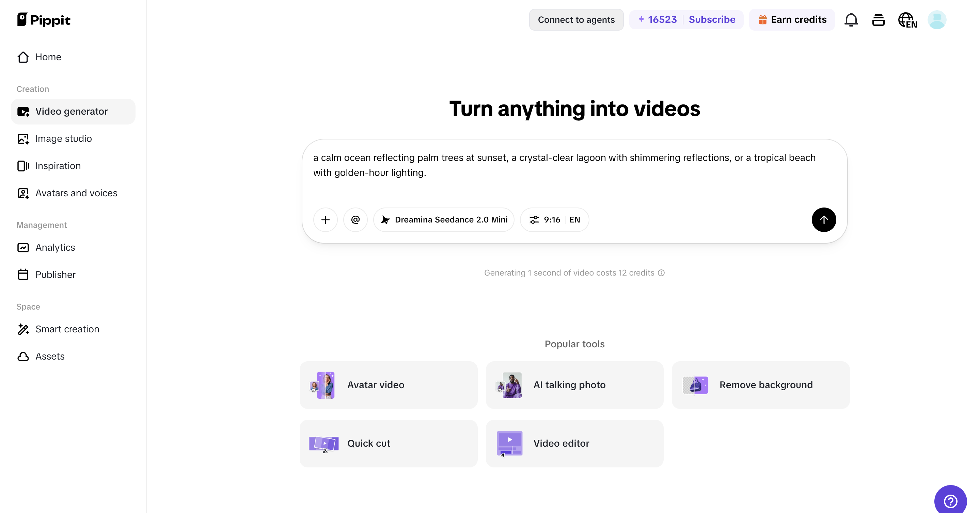The width and height of the screenshot is (980, 513).
Task: Open the notifications bell
Action: click(x=851, y=20)
